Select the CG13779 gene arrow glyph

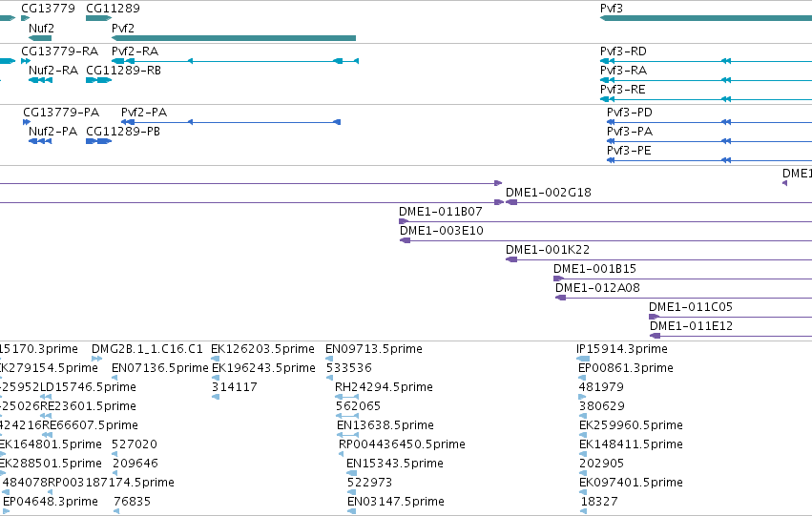[x=26, y=18]
